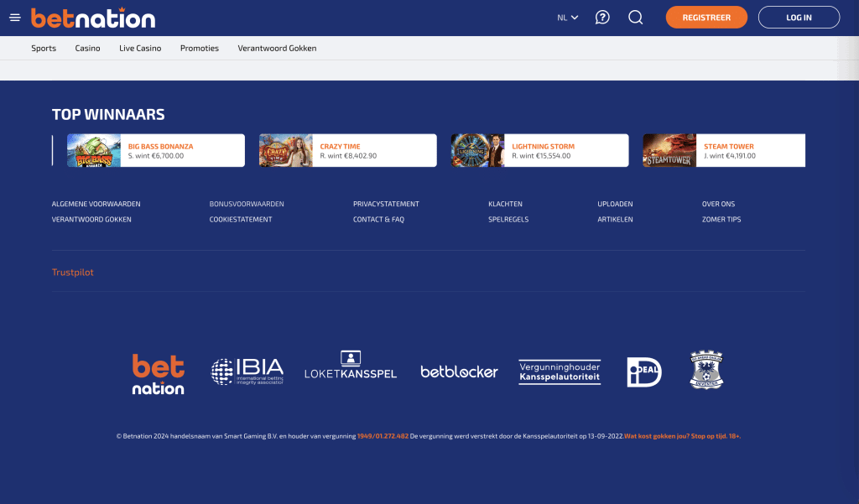This screenshot has width=859, height=504.
Task: Open the Big Bass Bonanza game thumbnail
Action: tap(94, 150)
